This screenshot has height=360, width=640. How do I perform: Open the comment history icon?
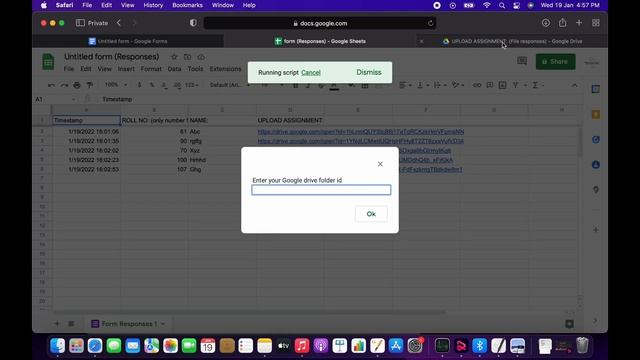click(x=522, y=61)
